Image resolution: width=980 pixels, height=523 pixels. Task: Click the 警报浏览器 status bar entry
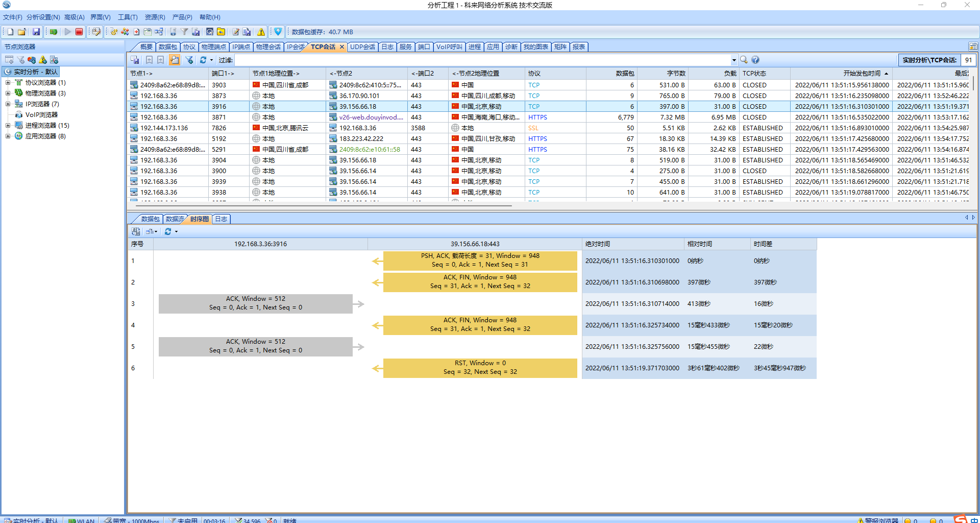(878, 520)
